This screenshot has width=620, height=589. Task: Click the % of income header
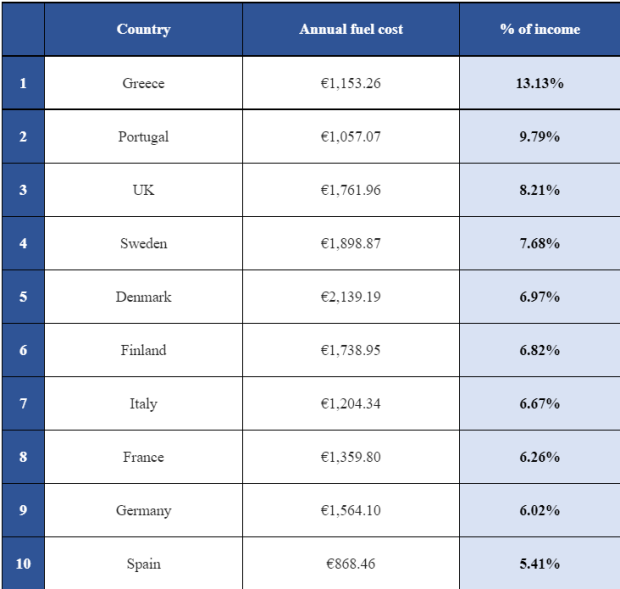pyautogui.click(x=539, y=29)
